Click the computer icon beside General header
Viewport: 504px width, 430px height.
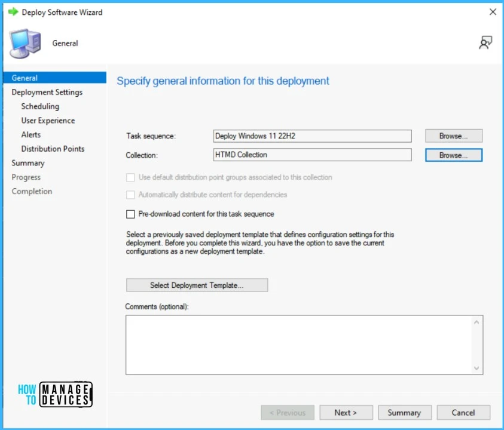coord(25,44)
